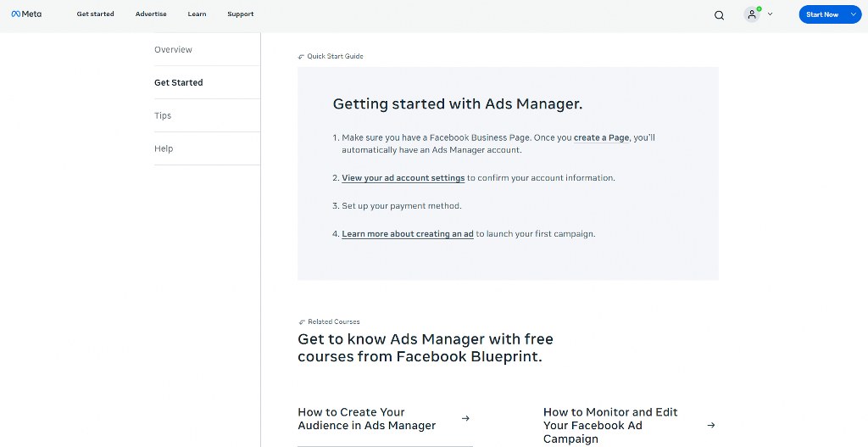Open the Advertise top menu
The width and height of the screenshot is (868, 447).
click(151, 14)
